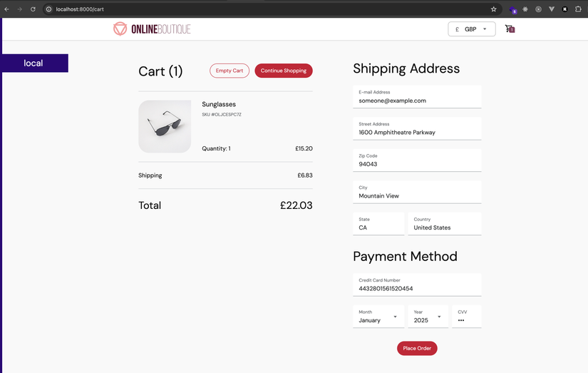Screen dimensions: 588x373
Task: Go back with browser back arrow
Action: pyautogui.click(x=6, y=9)
